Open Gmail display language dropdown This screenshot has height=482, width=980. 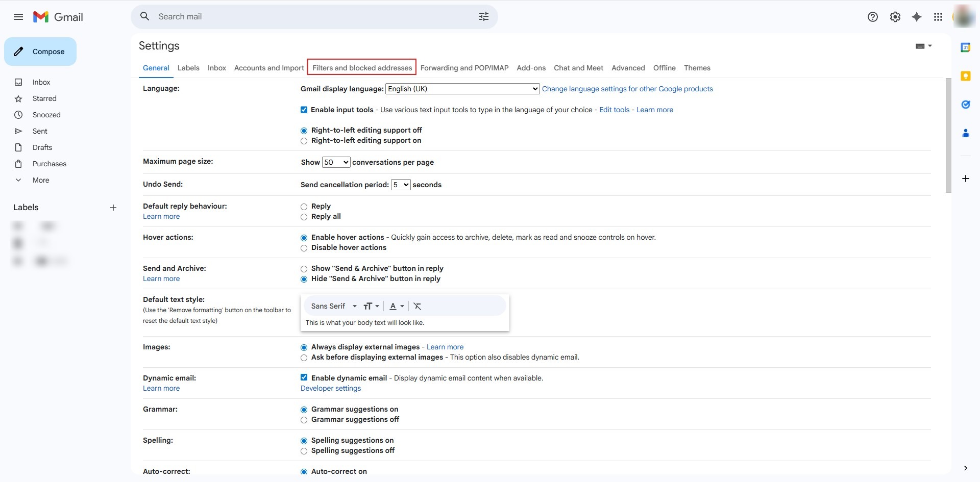(462, 89)
